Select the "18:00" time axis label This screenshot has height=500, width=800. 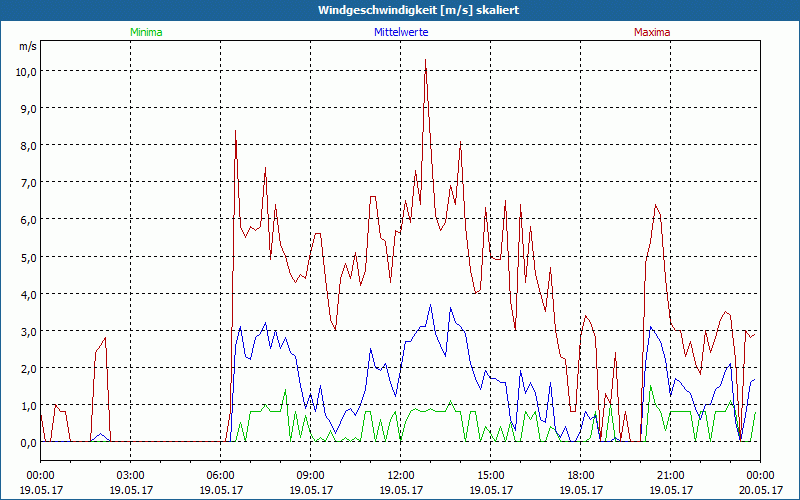580,475
